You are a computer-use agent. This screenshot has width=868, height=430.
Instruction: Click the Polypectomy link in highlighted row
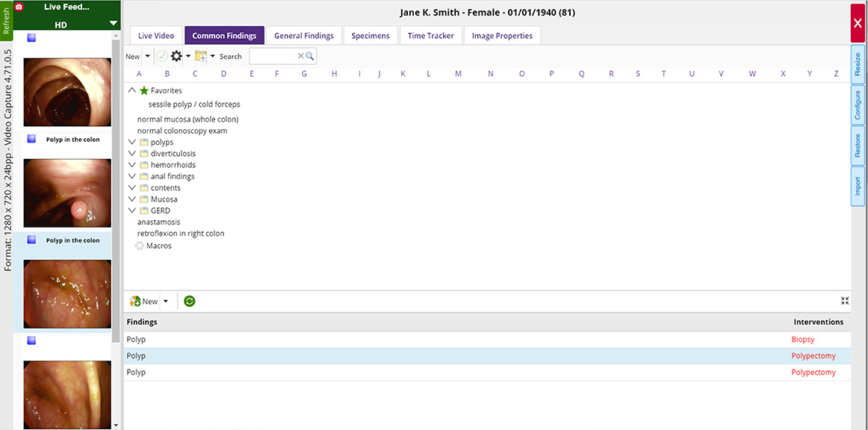pyautogui.click(x=813, y=356)
